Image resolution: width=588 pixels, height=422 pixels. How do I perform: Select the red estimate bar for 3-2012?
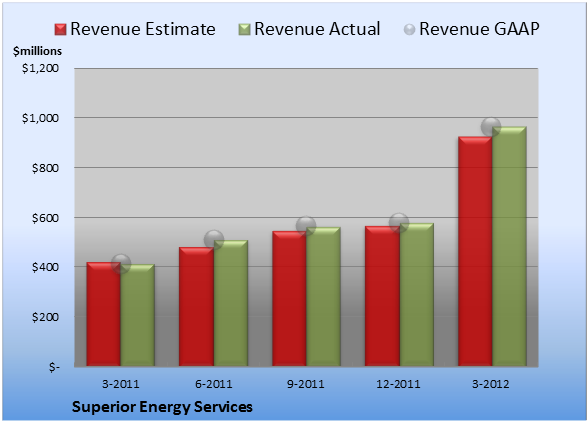click(x=475, y=251)
